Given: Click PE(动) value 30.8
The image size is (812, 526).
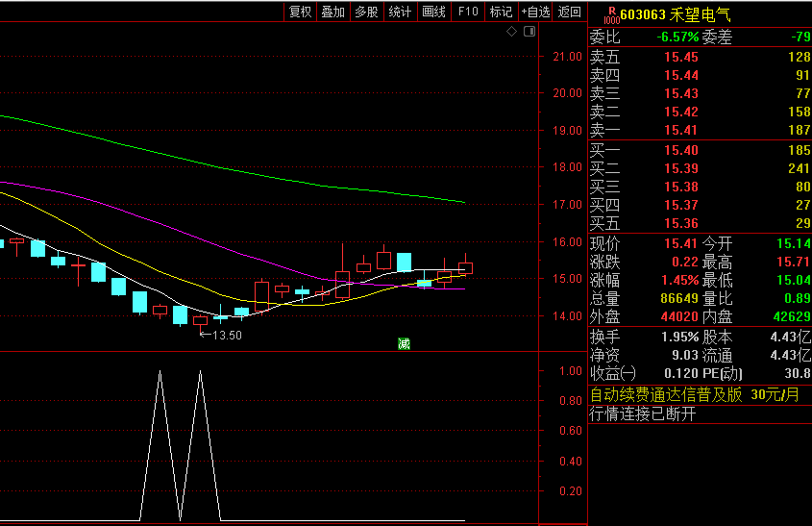Looking at the screenshot, I should click(x=798, y=373).
